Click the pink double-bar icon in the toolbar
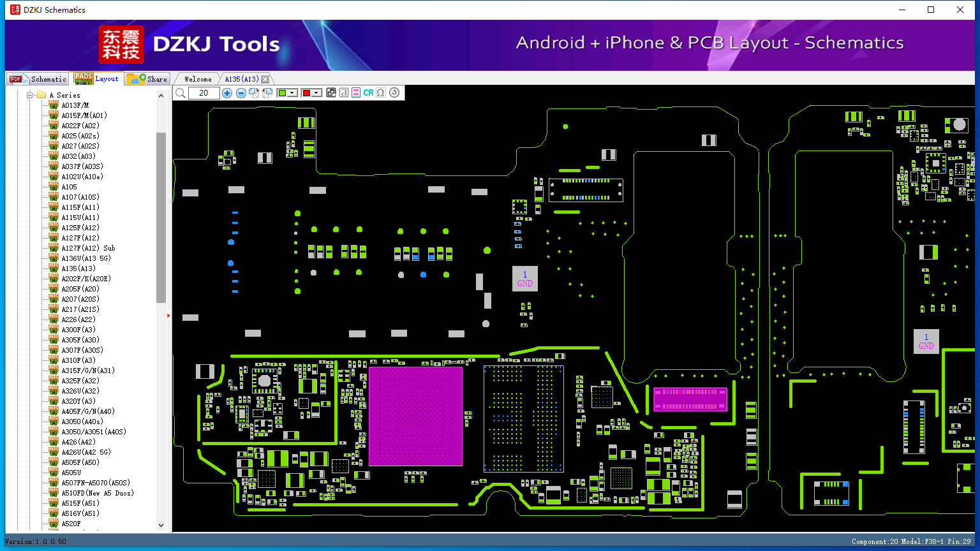The height and width of the screenshot is (551, 980). 355,93
